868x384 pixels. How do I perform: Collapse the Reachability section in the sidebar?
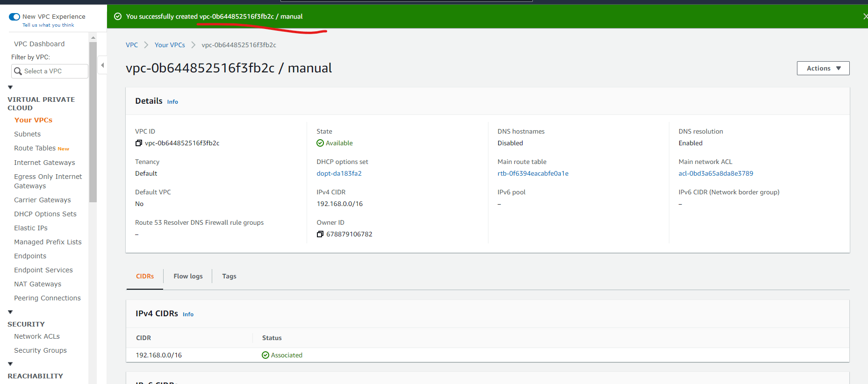point(10,364)
